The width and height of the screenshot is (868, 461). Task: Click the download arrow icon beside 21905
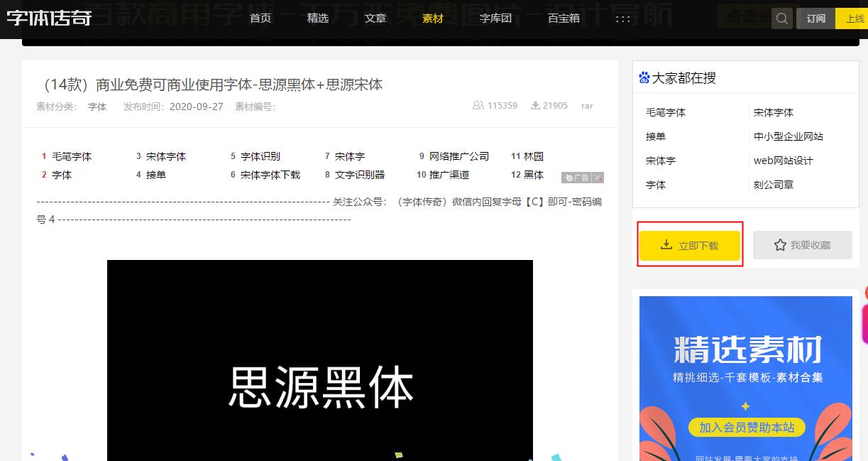pyautogui.click(x=534, y=105)
